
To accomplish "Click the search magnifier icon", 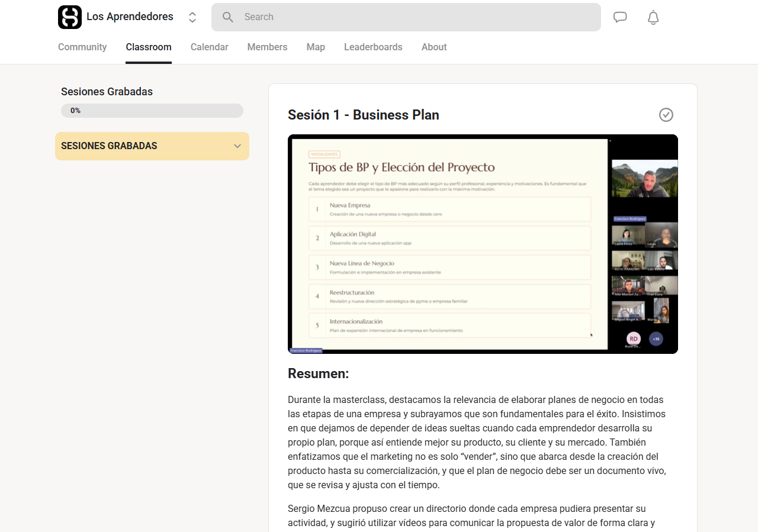I will (x=228, y=17).
